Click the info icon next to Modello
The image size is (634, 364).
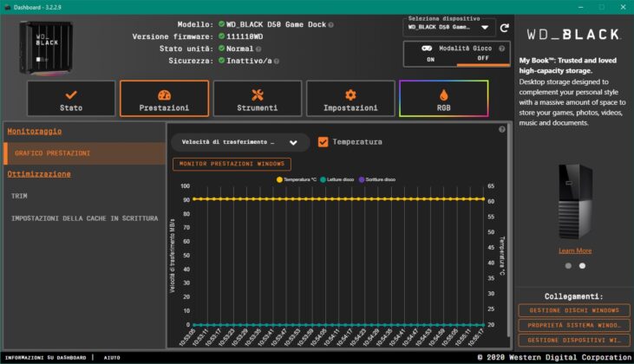330,25
